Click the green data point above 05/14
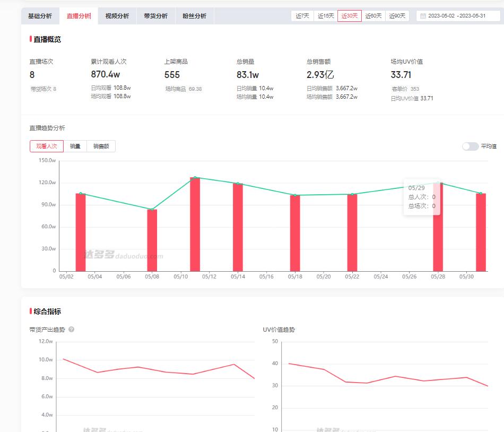Screen dimensions: 504x432 (238, 184)
